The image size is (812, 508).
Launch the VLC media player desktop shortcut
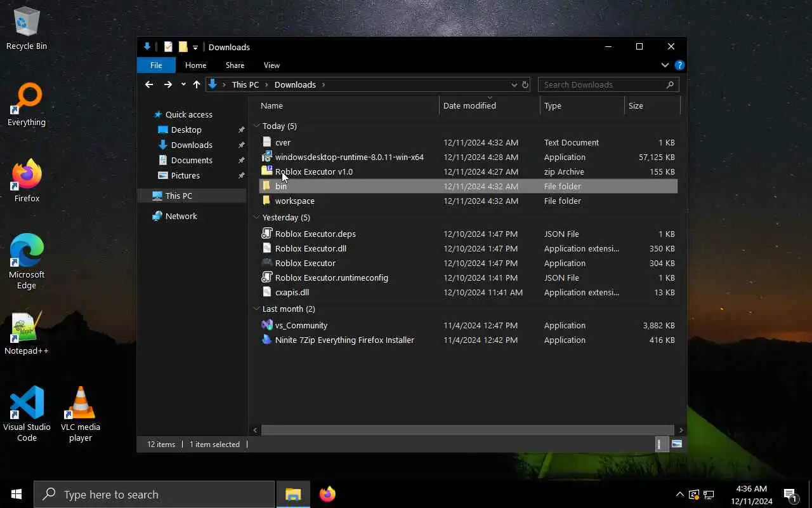(x=81, y=414)
